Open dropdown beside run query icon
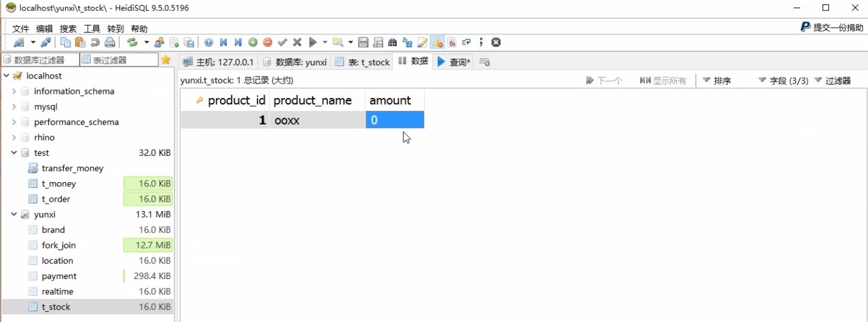Viewport: 868px width, 322px height. pos(325,42)
